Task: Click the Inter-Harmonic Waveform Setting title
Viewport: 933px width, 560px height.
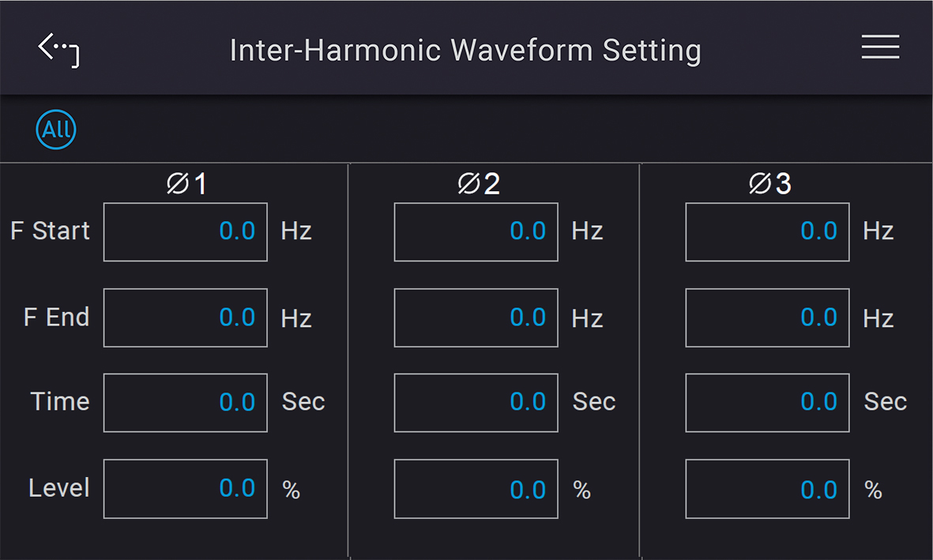Action: (x=465, y=51)
